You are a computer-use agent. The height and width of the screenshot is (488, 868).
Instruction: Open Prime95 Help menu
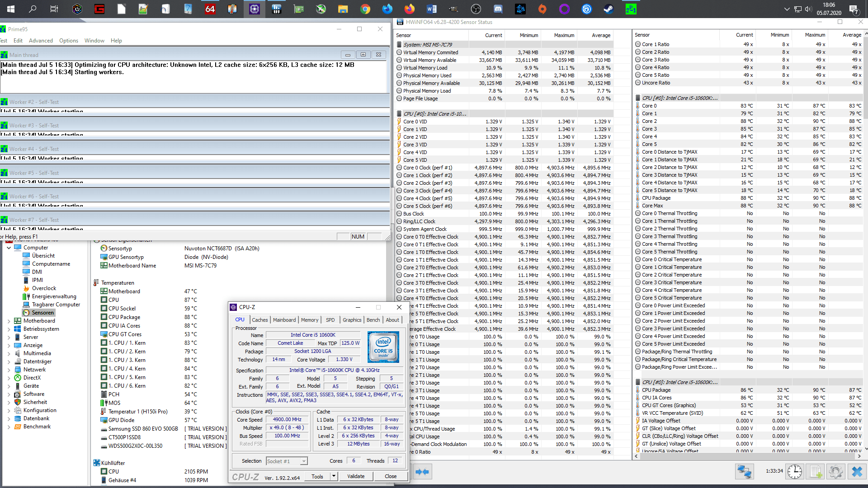tap(116, 41)
